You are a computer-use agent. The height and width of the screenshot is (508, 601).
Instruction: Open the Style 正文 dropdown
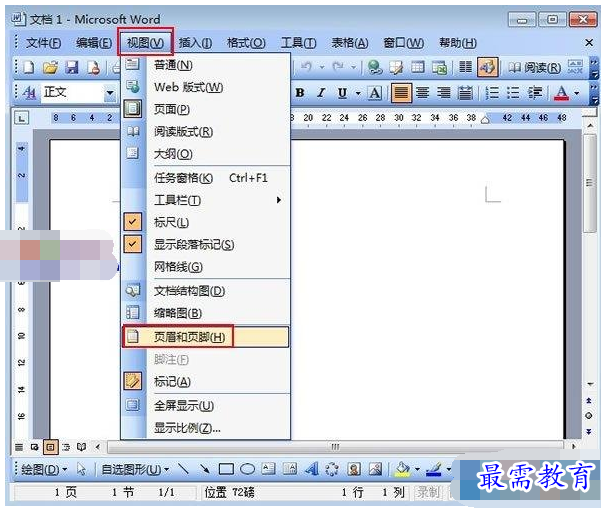click(x=110, y=93)
